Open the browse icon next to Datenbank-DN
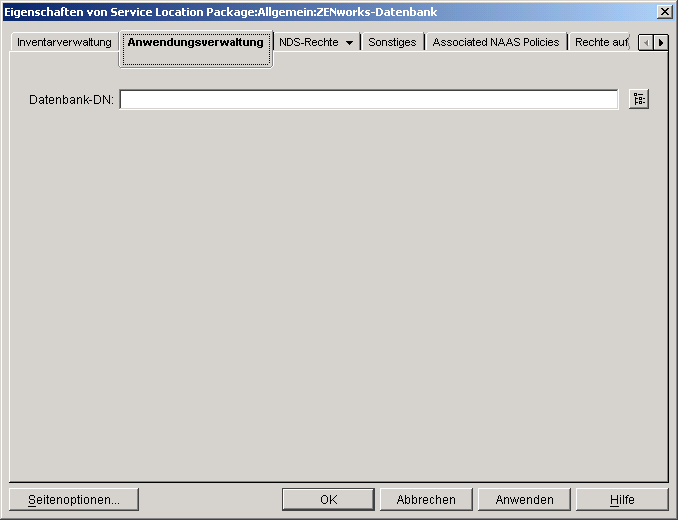The image size is (678, 520). click(639, 99)
